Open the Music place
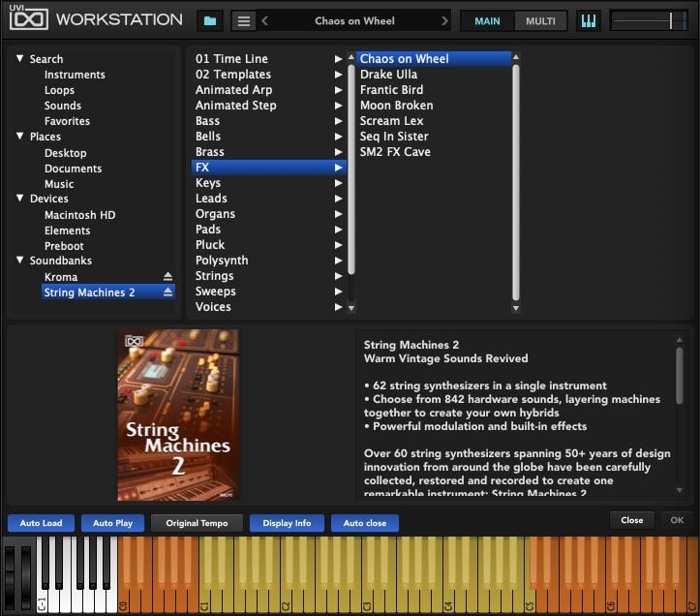700x616 pixels. pos(59,184)
